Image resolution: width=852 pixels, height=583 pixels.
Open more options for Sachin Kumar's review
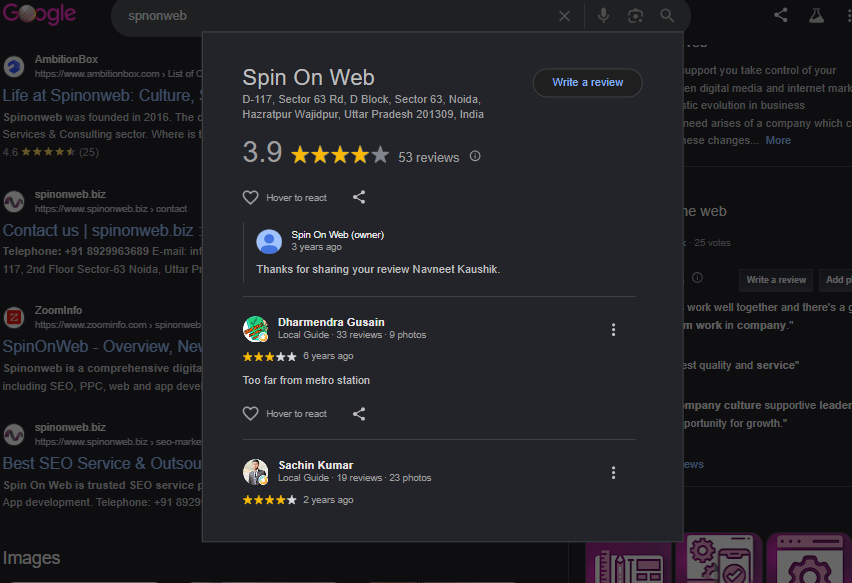613,473
